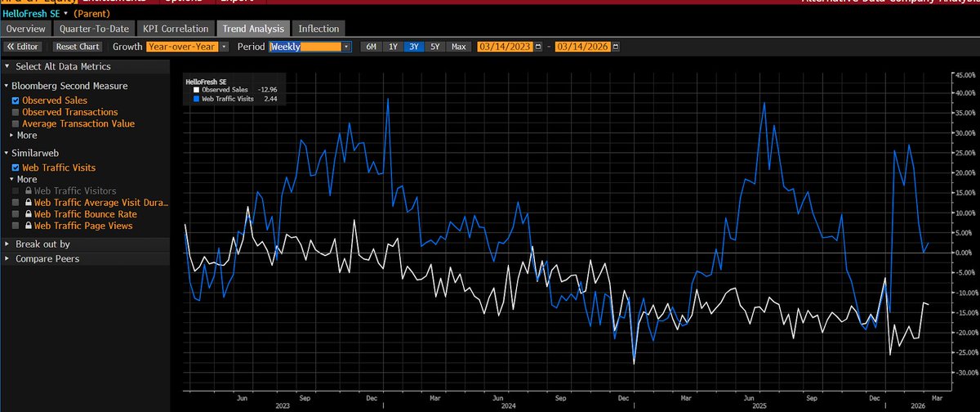The image size is (980, 412).
Task: Collapse the Select Alt Data Metrics section
Action: pyautogui.click(x=7, y=67)
